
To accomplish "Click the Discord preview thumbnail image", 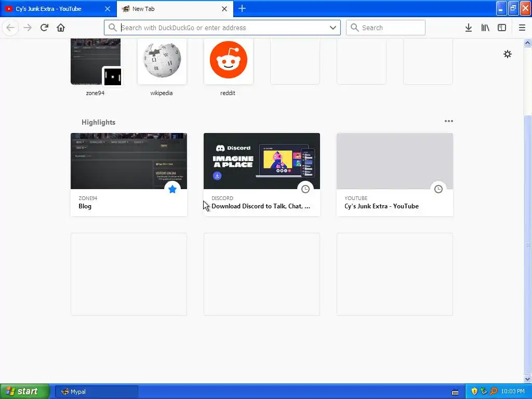I will click(262, 161).
